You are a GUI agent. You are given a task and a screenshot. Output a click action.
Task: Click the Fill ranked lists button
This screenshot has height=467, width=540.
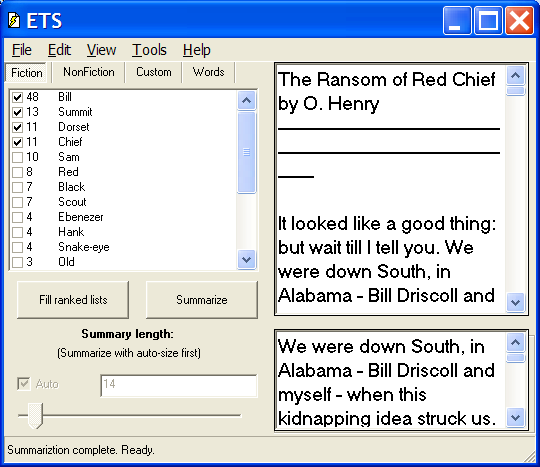[73, 300]
